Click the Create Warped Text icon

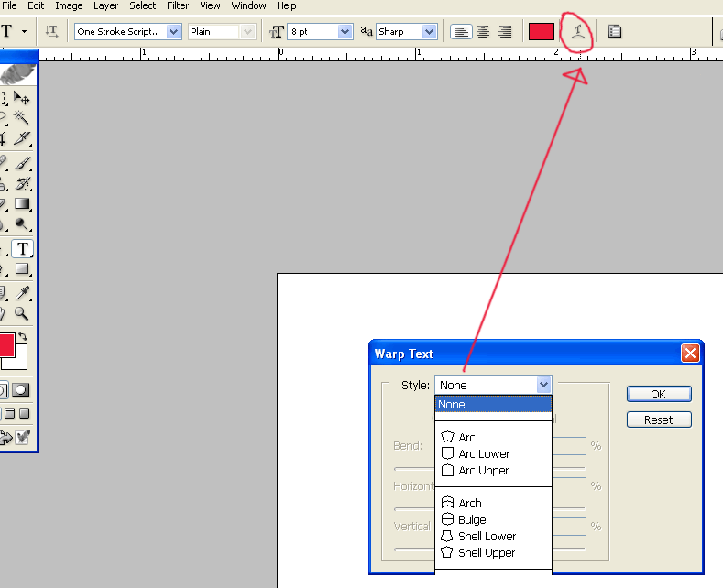point(576,32)
